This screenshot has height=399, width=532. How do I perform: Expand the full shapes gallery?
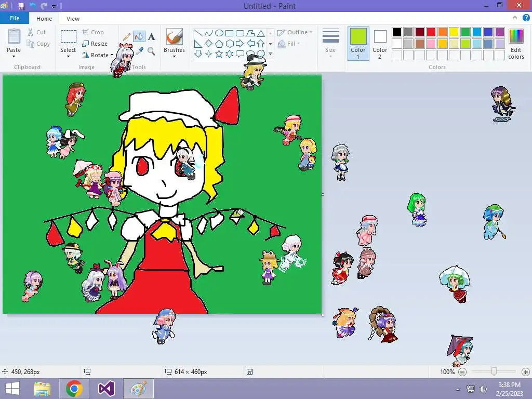pyautogui.click(x=270, y=54)
